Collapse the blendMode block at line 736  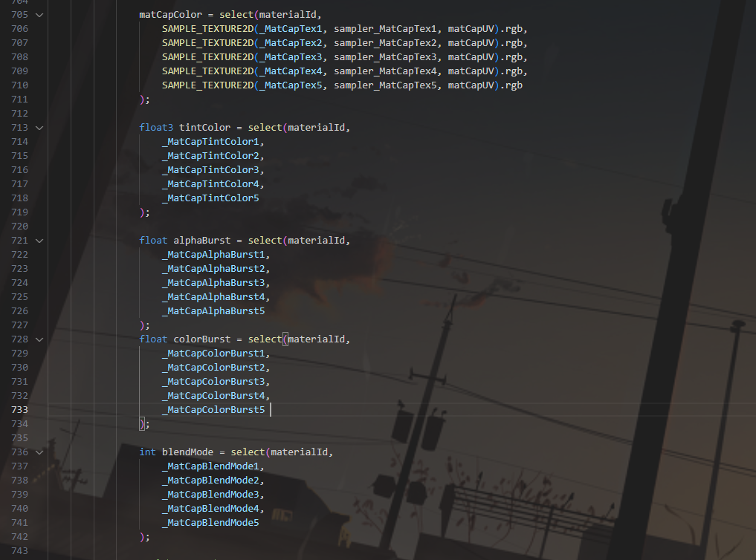click(39, 452)
